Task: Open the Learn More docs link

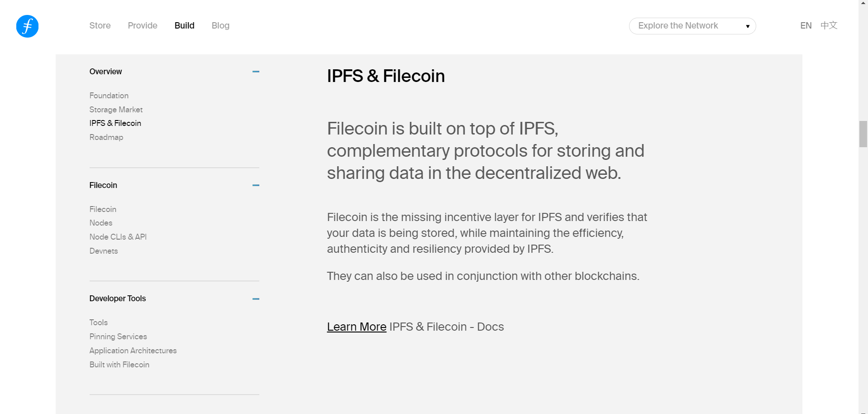Action: tap(356, 327)
